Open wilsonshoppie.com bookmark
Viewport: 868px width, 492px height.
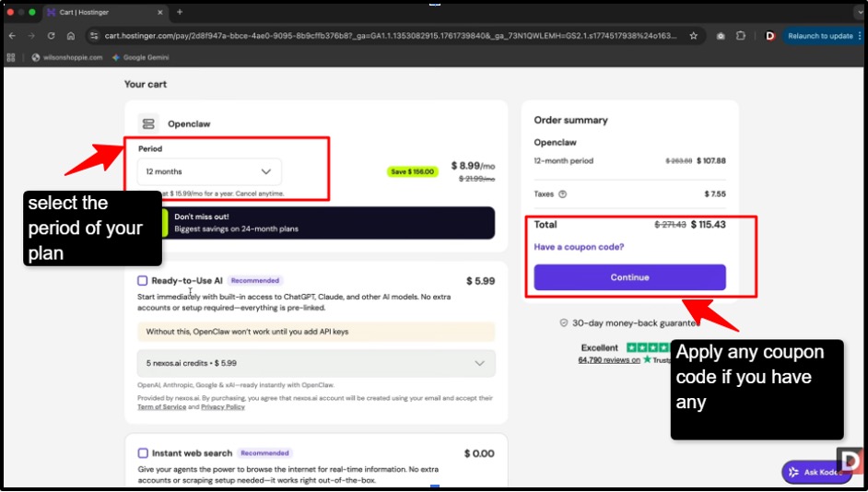pyautogui.click(x=67, y=57)
